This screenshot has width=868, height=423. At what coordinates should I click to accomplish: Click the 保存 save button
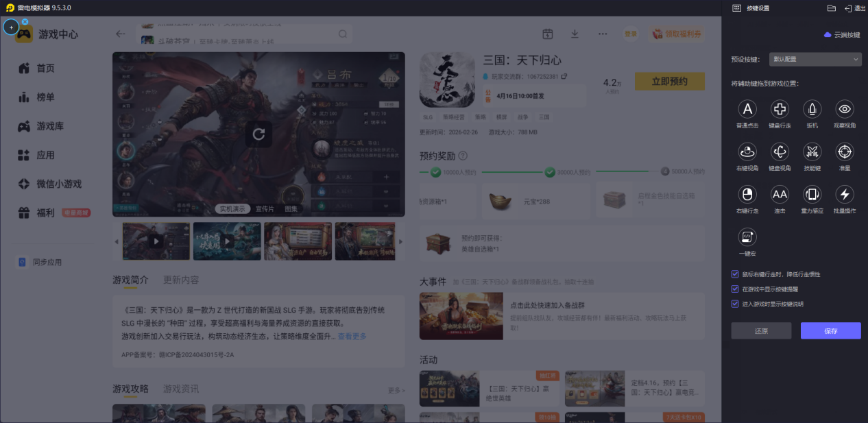(830, 330)
